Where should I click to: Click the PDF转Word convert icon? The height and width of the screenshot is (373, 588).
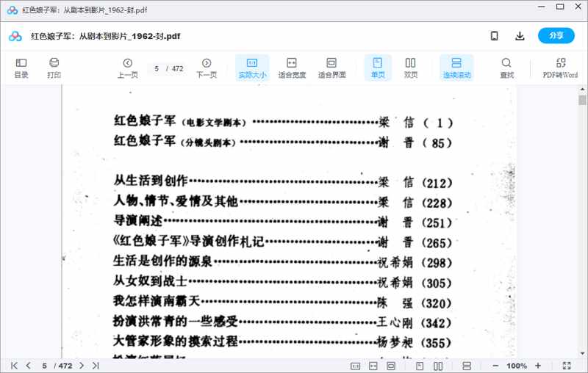pos(560,68)
